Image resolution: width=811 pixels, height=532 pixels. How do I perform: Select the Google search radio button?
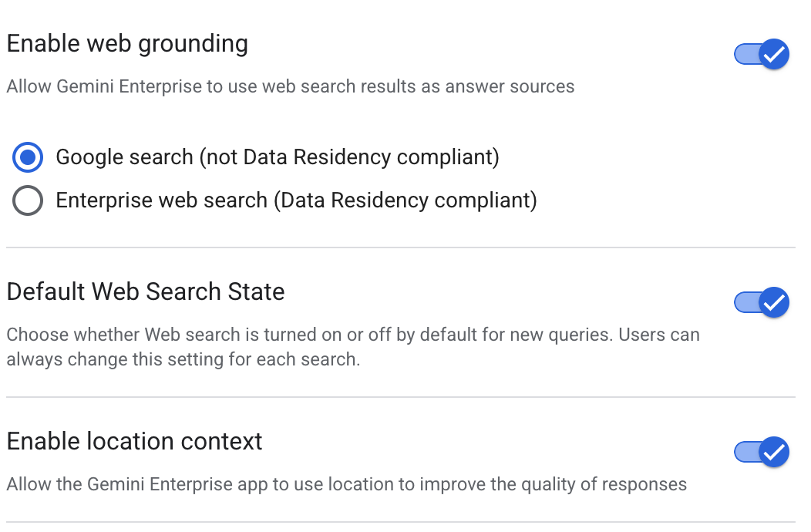[27, 157]
